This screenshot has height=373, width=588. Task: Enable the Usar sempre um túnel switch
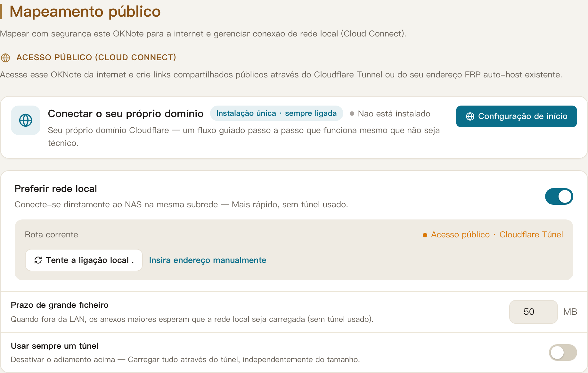coord(563,353)
